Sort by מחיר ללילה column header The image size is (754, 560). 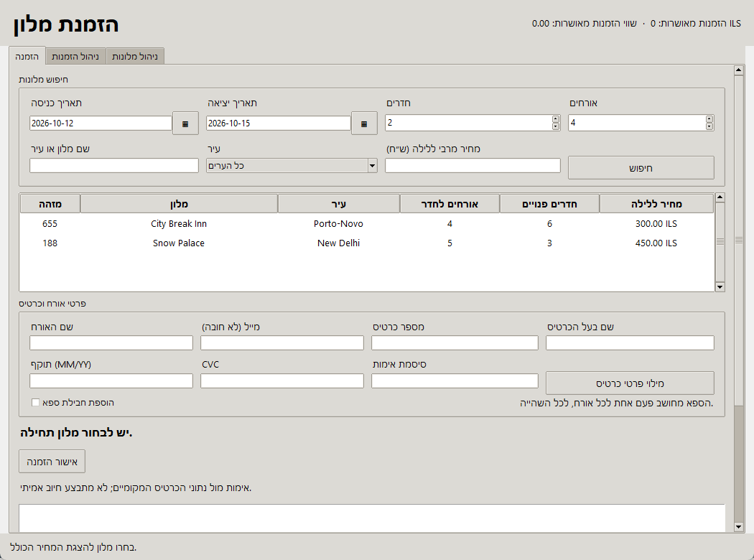click(657, 204)
